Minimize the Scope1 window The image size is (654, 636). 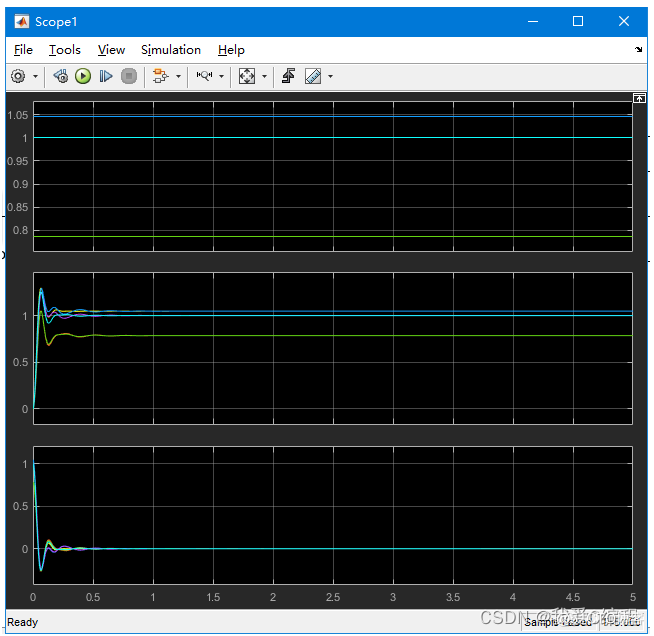533,21
